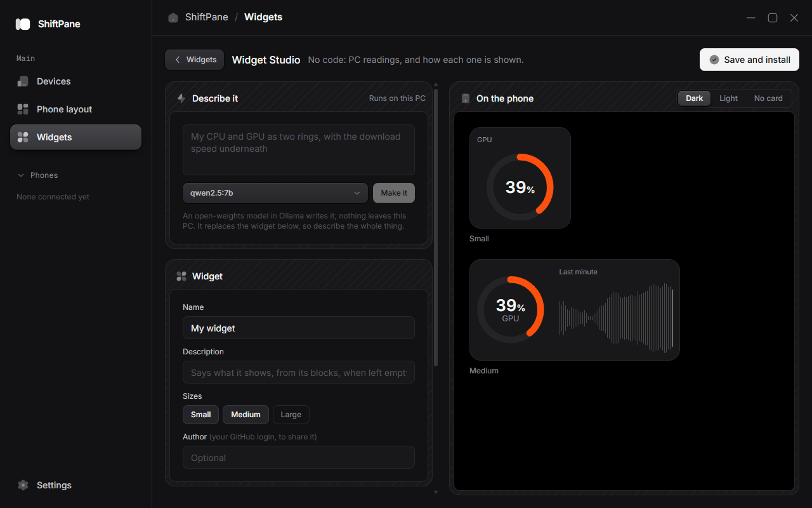
Task: Click the lightning icon beside Describe it
Action: (181, 98)
